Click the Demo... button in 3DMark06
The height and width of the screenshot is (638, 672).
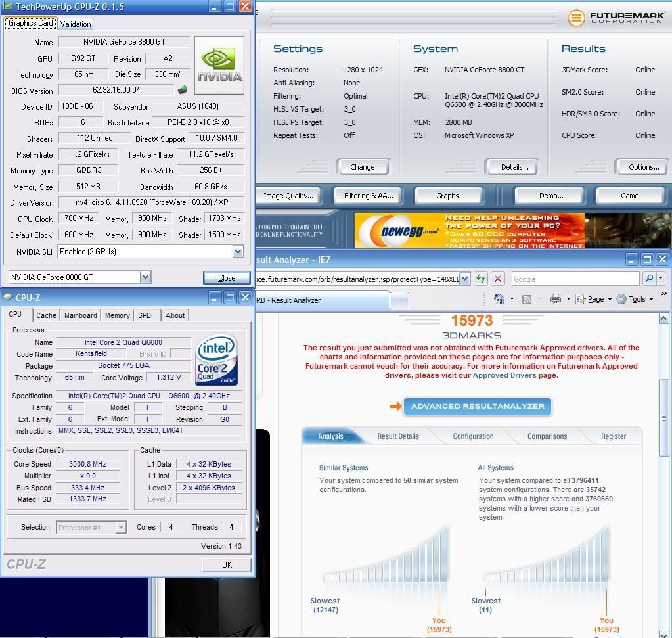click(551, 196)
